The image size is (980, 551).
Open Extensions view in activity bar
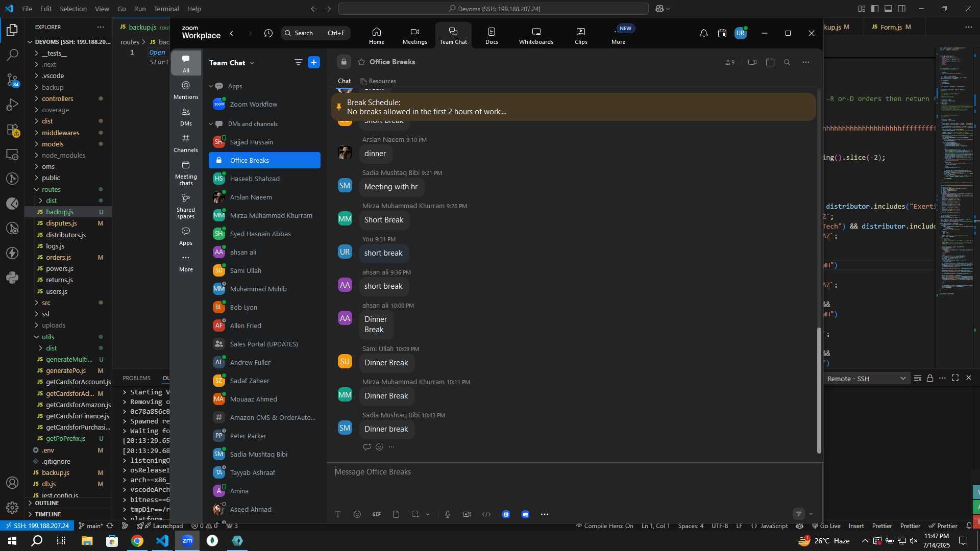point(12,130)
